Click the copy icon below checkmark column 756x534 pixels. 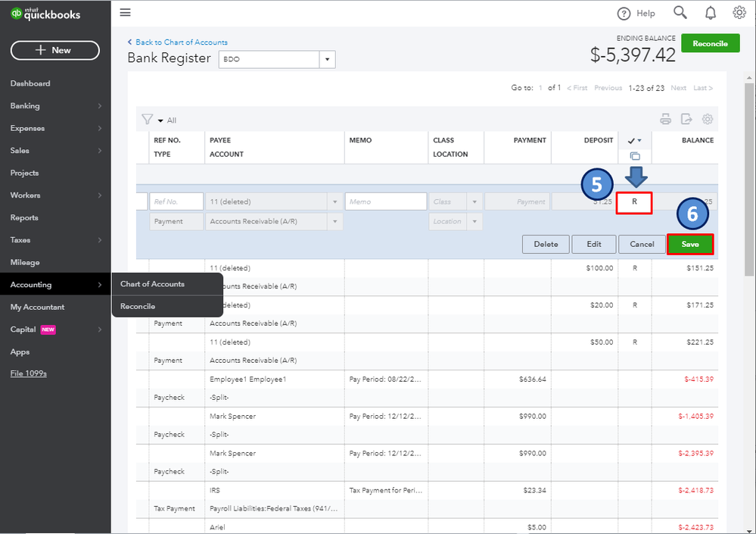[635, 156]
